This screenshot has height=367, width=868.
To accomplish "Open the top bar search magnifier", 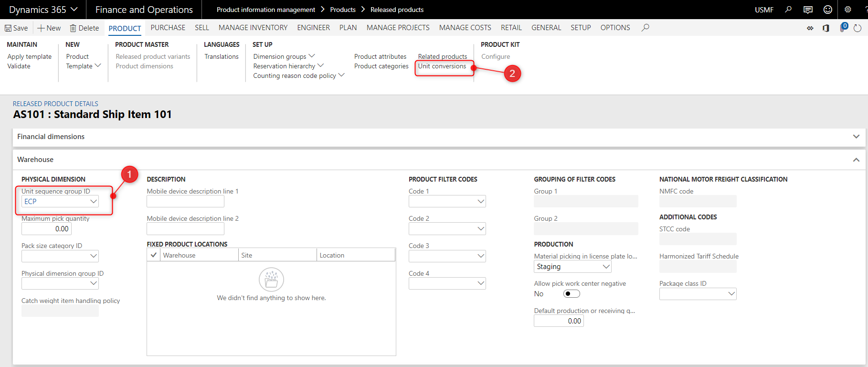I will click(x=788, y=10).
